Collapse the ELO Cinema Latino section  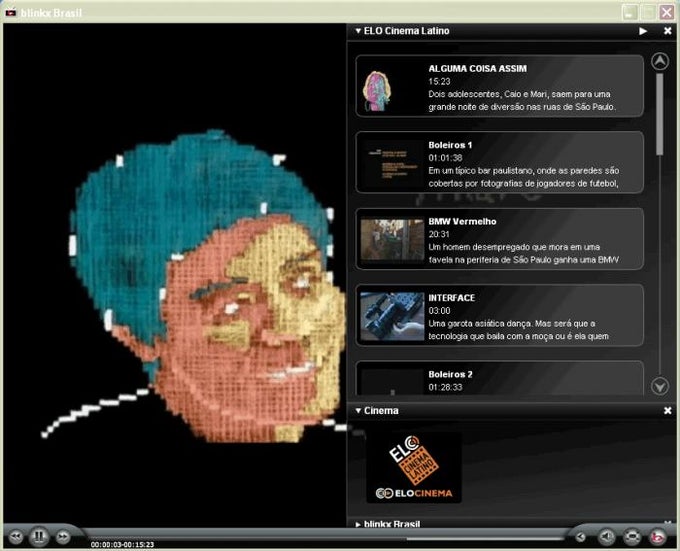pos(358,31)
